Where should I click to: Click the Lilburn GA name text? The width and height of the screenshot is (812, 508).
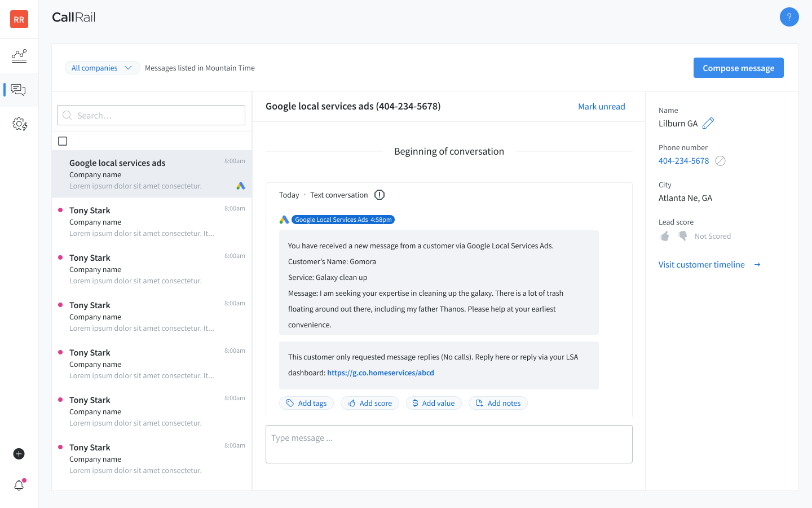[x=678, y=124]
